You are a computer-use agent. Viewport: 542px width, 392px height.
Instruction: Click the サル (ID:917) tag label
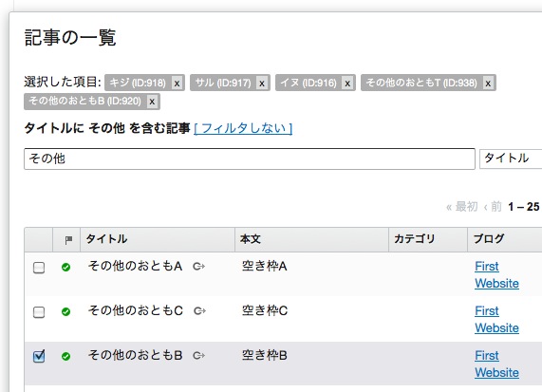pyautogui.click(x=223, y=83)
